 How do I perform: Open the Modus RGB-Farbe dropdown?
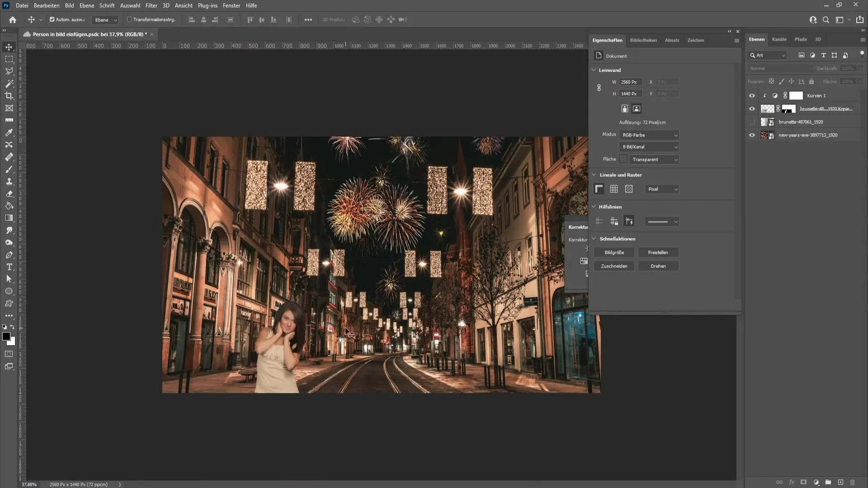(649, 135)
